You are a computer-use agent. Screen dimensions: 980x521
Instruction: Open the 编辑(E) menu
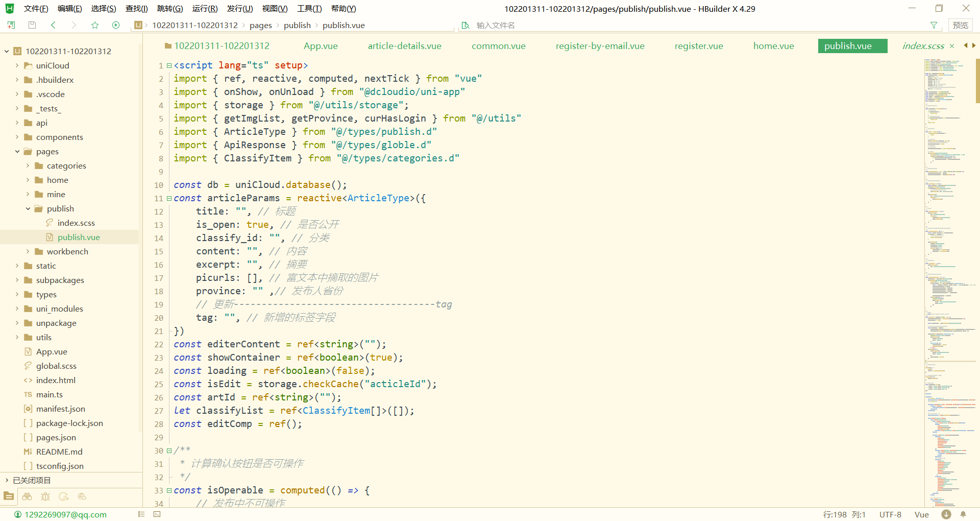(69, 9)
